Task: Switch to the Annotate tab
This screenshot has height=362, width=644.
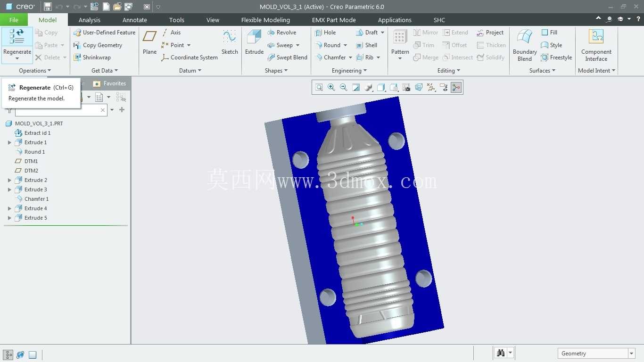Action: [x=135, y=20]
